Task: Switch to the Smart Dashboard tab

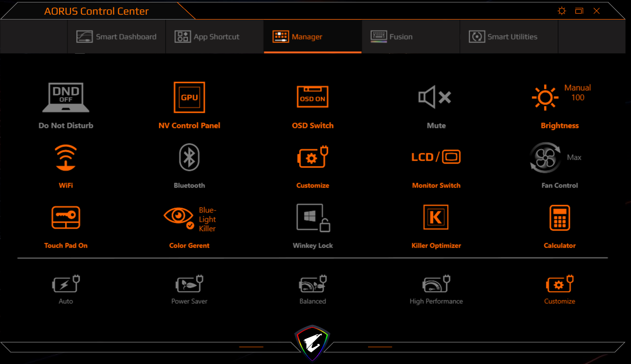Action: click(116, 37)
